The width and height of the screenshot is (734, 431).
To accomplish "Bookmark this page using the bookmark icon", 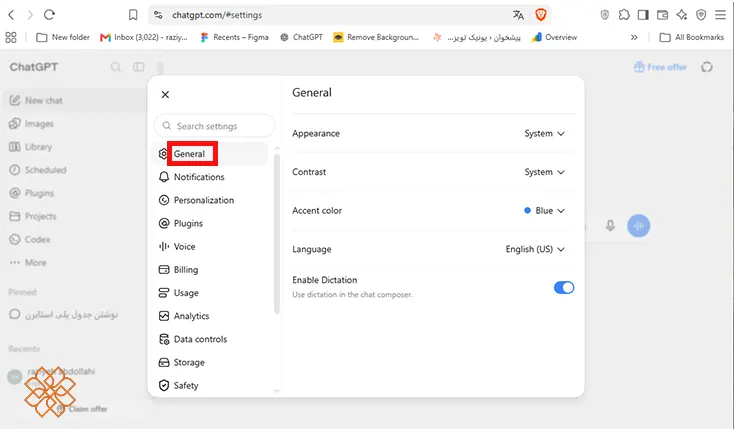I will tap(133, 15).
